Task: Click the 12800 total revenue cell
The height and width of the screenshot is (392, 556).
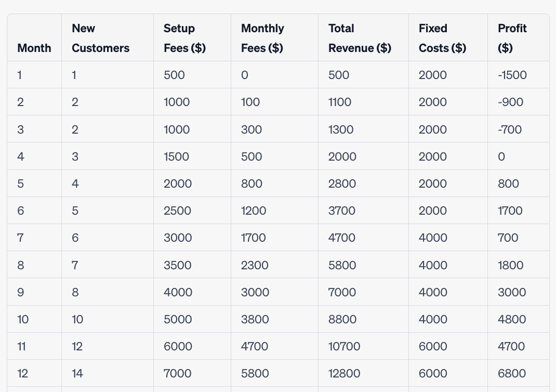Action: click(x=344, y=373)
